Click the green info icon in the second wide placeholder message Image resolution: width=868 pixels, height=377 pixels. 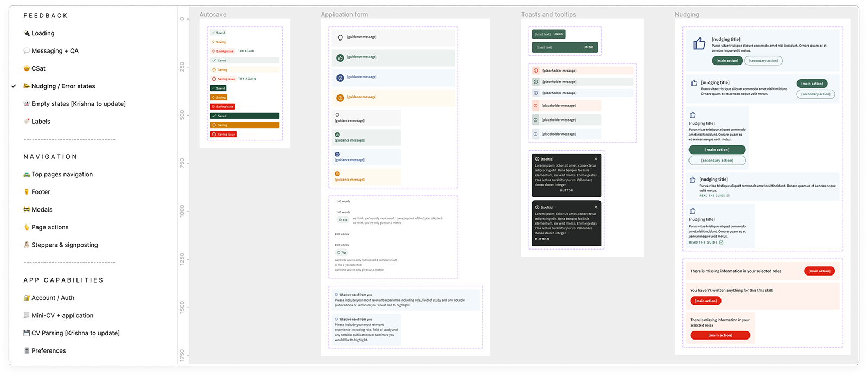[x=536, y=82]
